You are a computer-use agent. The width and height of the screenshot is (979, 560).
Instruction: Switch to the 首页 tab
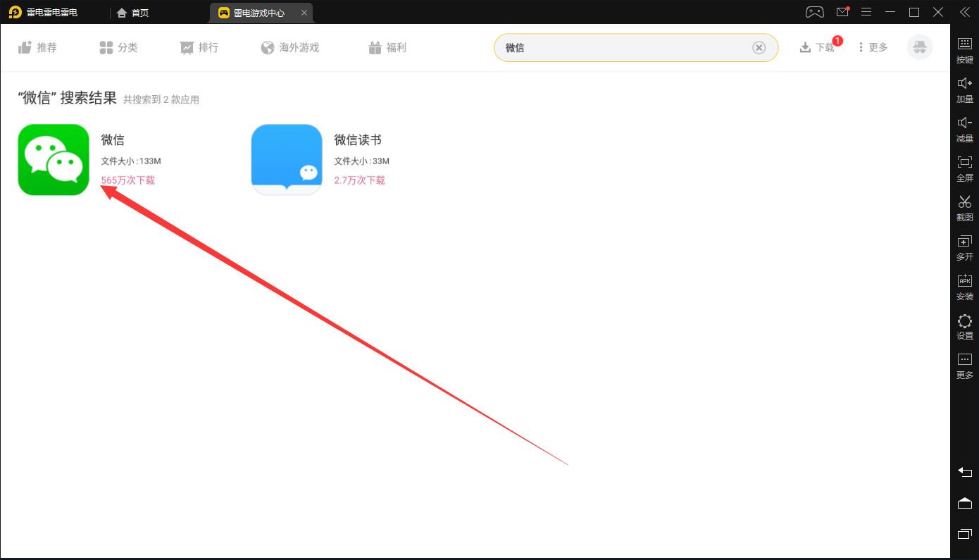[133, 13]
